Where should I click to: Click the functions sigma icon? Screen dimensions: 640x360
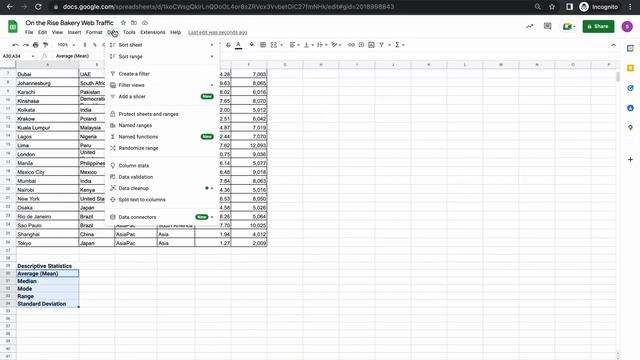[397, 45]
